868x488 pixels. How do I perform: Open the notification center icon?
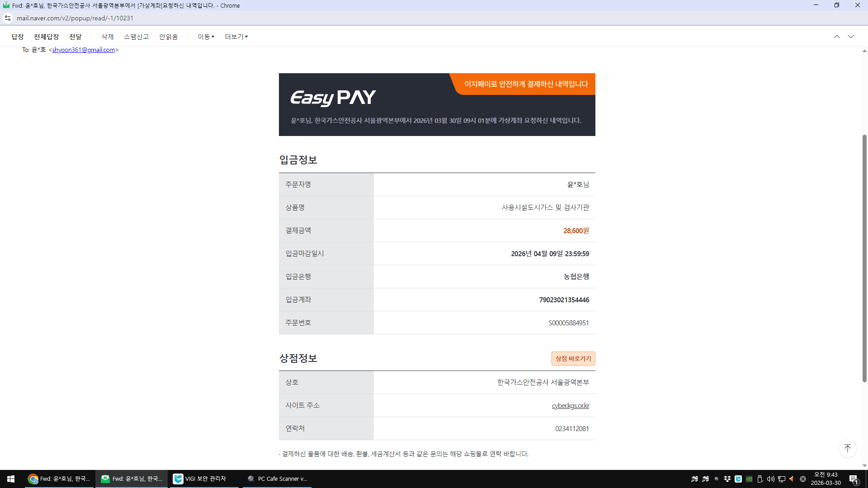(854, 479)
